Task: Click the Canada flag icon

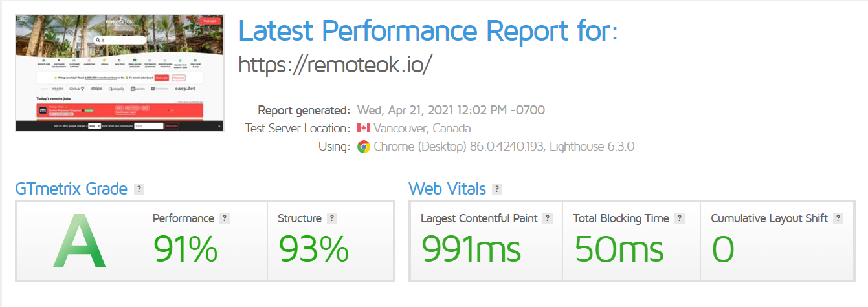Action: [x=363, y=128]
